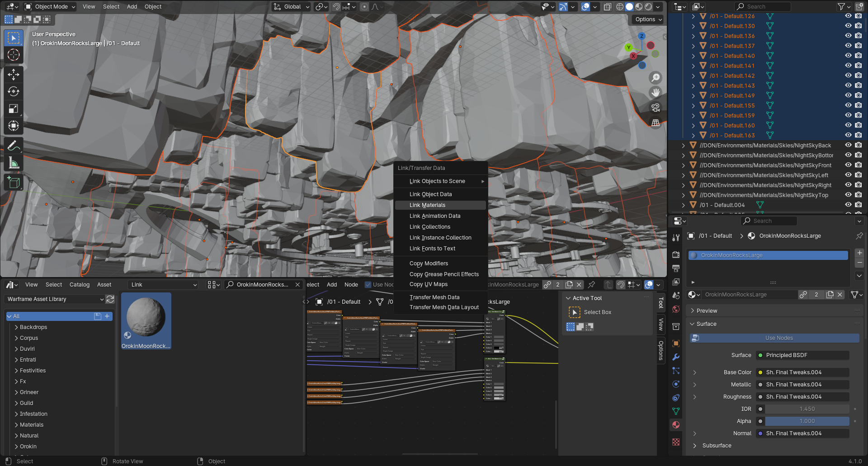The height and width of the screenshot is (466, 868).
Task: Open the asset browser Catalog menu
Action: pyautogui.click(x=80, y=285)
